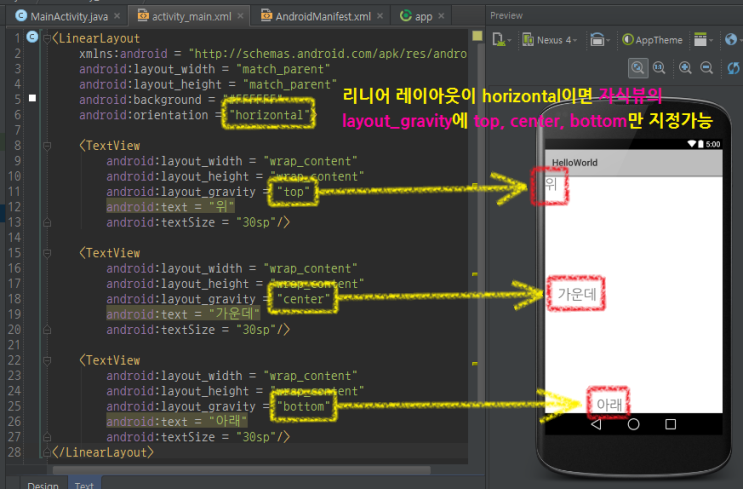Close the MainActivity.java tab
The height and width of the screenshot is (489, 743).
click(x=117, y=17)
